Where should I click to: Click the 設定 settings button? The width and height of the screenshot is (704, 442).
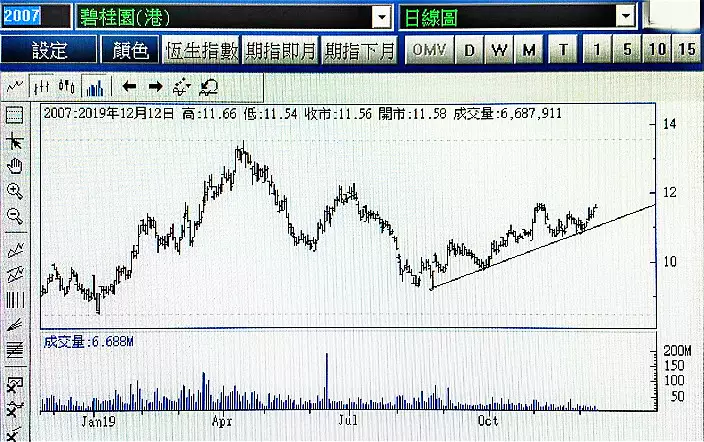pos(49,50)
